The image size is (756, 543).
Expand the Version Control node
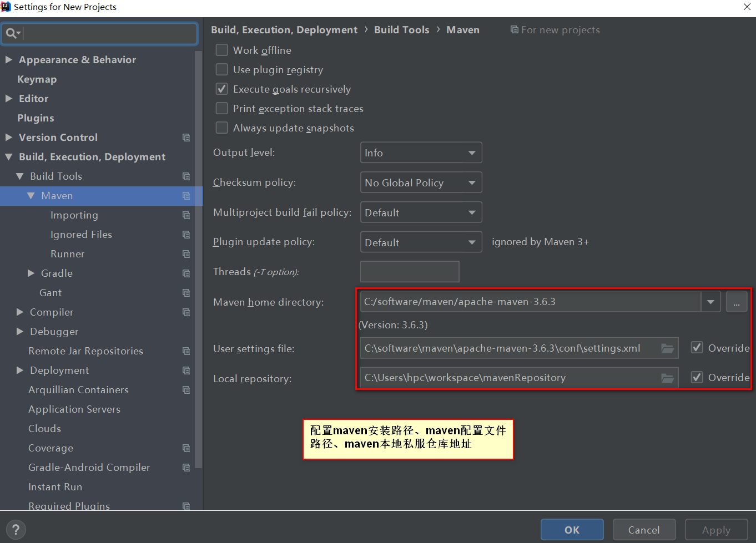pos(9,137)
